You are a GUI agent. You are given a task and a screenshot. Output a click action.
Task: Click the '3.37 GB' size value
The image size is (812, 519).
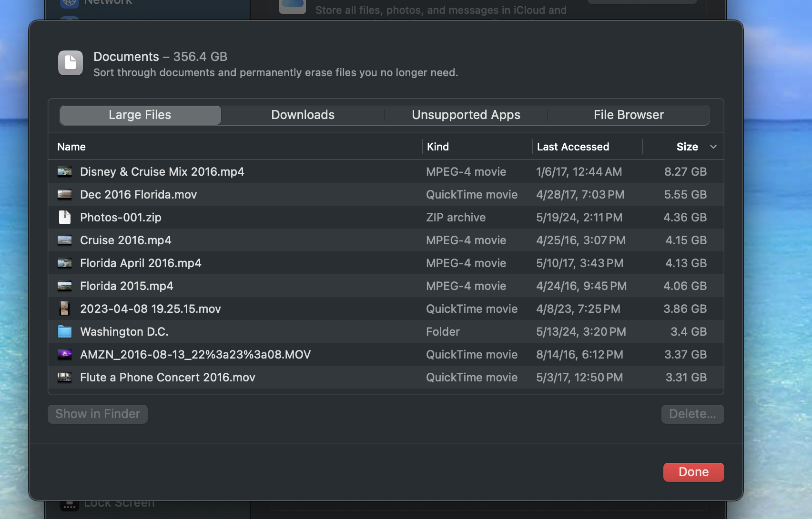(x=686, y=354)
